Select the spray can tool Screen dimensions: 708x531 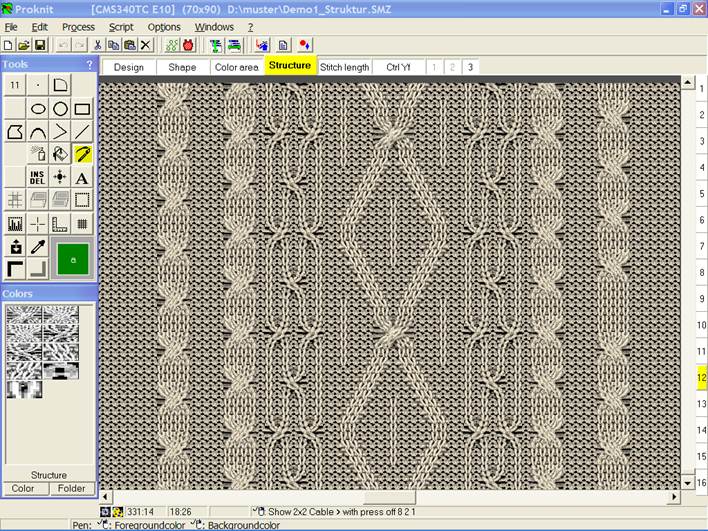pyautogui.click(x=38, y=154)
